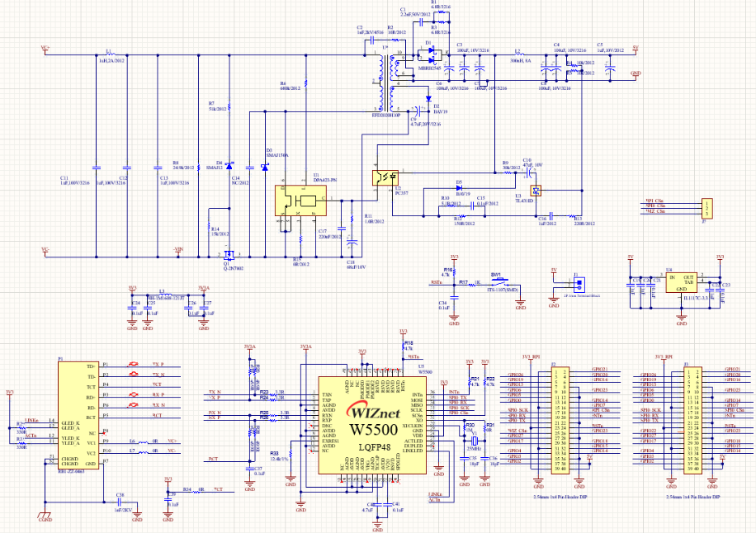Select the J1 2P terminal block

(578, 282)
